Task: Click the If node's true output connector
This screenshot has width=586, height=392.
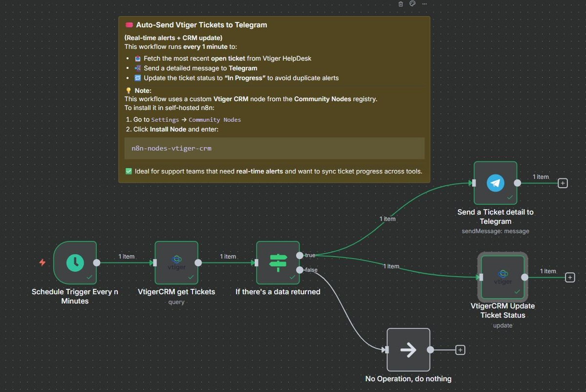Action: (300, 255)
